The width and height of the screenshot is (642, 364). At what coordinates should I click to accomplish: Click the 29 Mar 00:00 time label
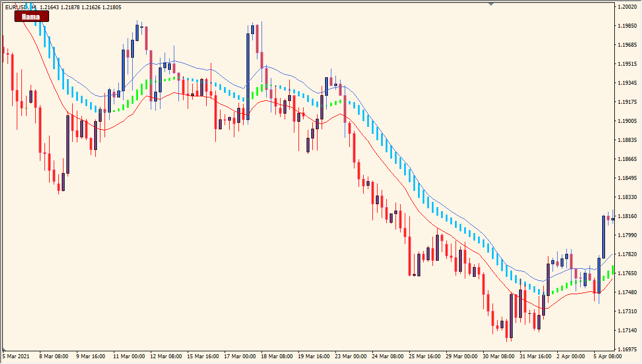(461, 357)
